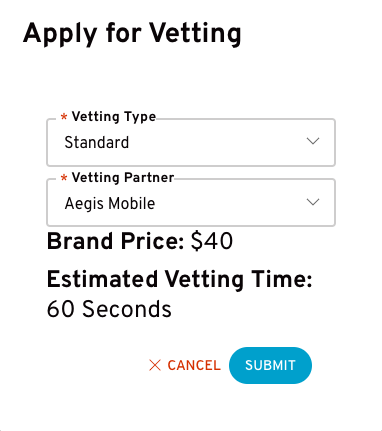Click the empty area inside Vetting Type box
Screen dimensions: 382x431
(217, 142)
